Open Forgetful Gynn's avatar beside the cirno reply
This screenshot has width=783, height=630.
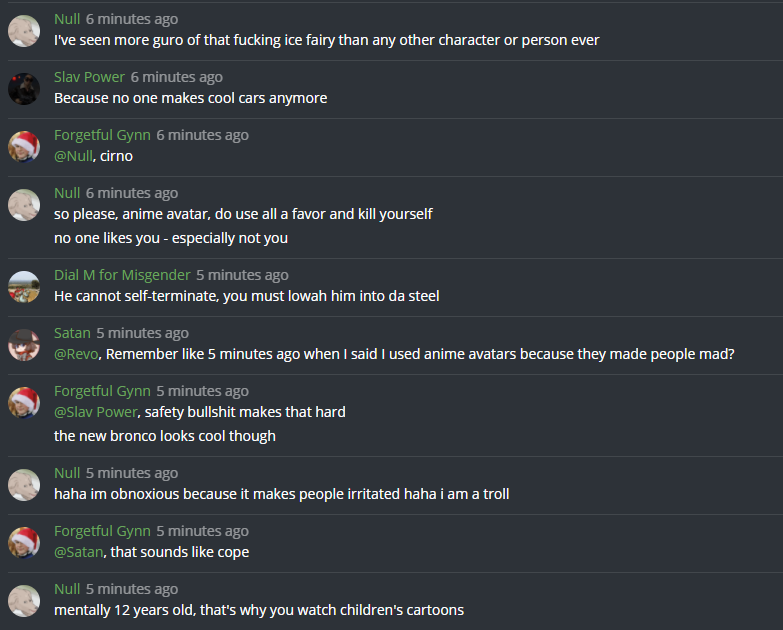[x=24, y=146]
